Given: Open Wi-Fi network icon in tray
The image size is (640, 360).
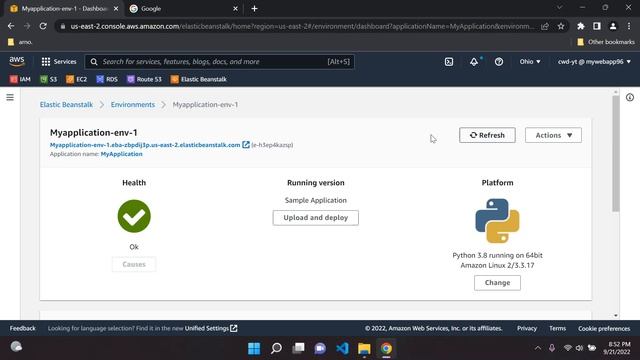Looking at the screenshot, I should click(x=567, y=348).
